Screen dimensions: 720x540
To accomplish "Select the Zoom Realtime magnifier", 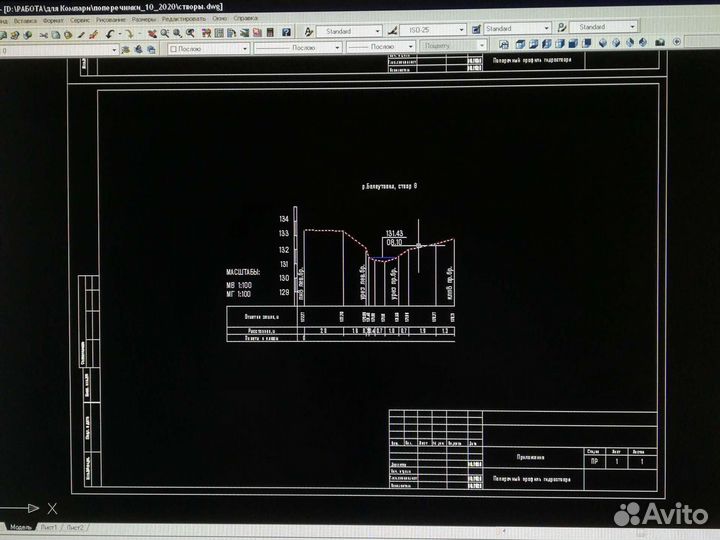I will point(165,34).
